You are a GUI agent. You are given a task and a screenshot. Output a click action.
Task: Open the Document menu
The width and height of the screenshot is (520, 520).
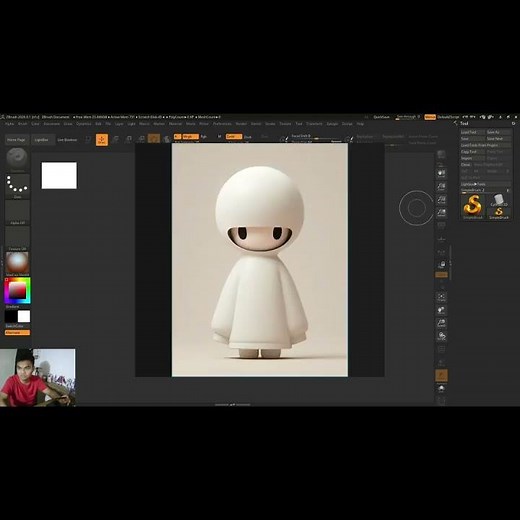click(x=52, y=124)
